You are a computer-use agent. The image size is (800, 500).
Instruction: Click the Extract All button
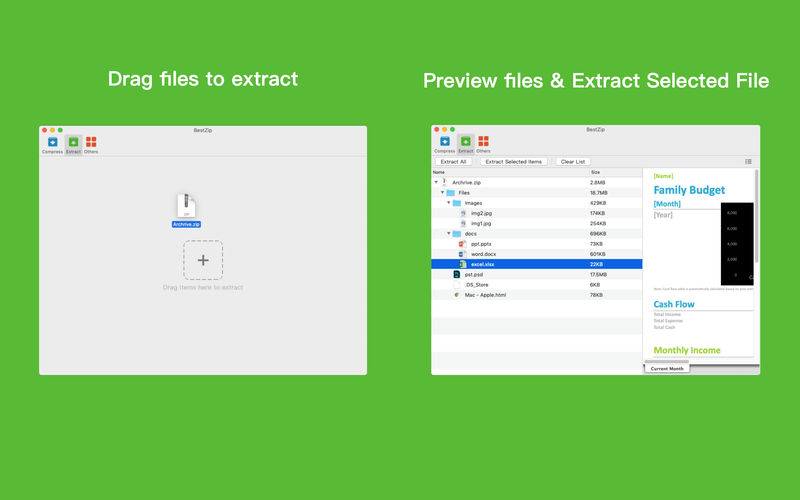pos(453,162)
